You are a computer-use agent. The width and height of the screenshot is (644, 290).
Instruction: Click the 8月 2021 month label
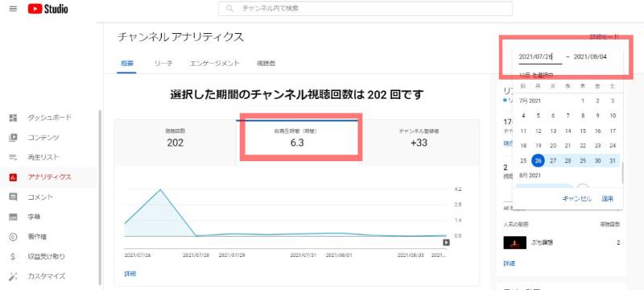point(530,176)
